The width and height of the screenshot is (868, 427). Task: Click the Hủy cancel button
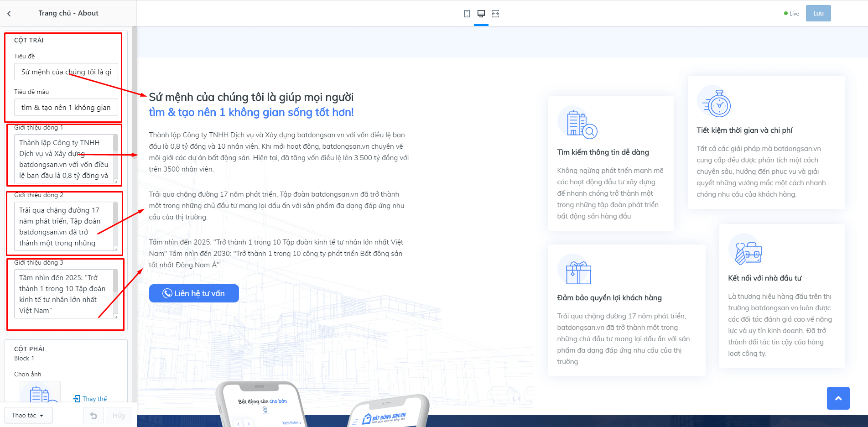(119, 416)
